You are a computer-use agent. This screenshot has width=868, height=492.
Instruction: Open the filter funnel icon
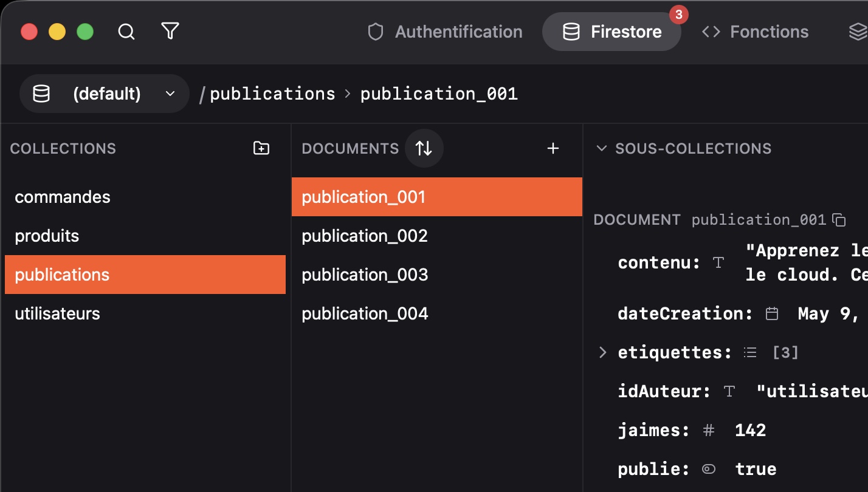pyautogui.click(x=170, y=32)
